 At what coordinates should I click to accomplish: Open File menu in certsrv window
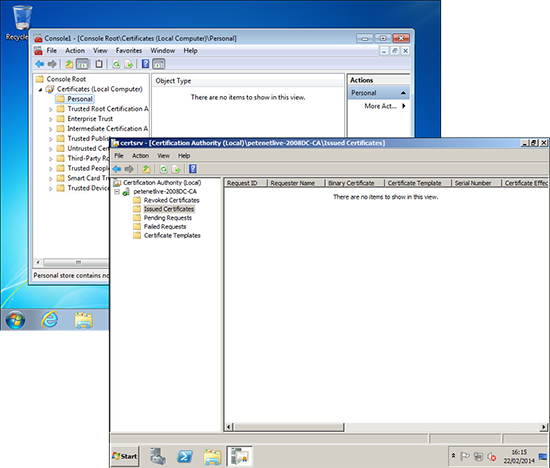point(119,155)
